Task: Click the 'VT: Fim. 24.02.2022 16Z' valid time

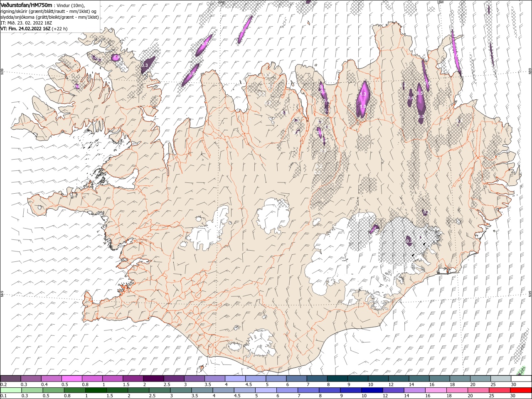Action: coord(25,29)
